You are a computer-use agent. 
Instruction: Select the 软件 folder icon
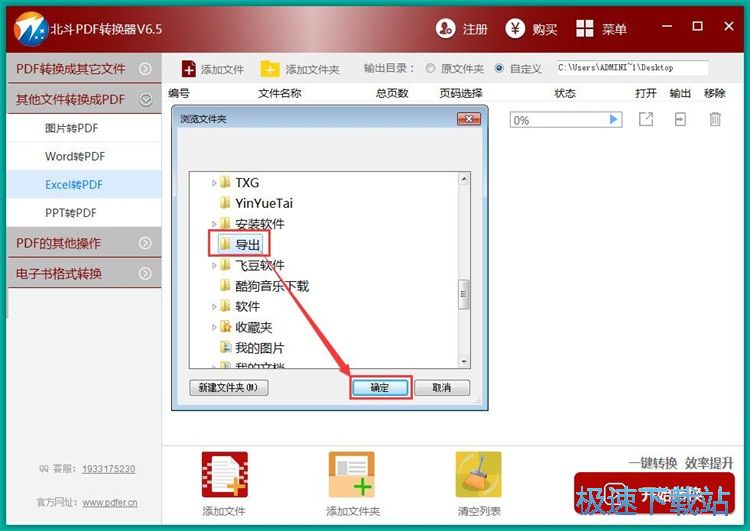(225, 306)
